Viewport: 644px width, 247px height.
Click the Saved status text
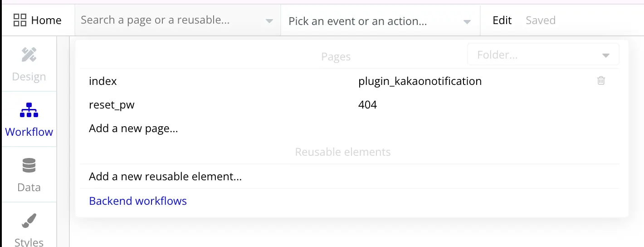click(540, 20)
